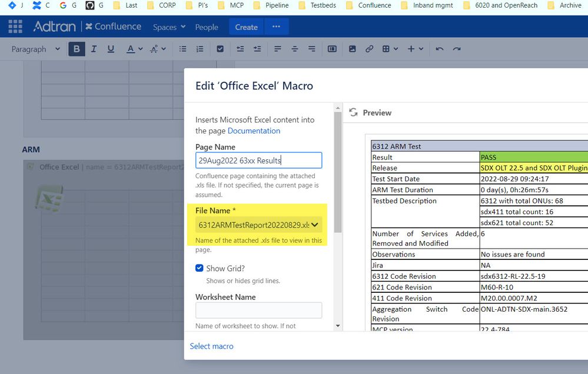The height and width of the screenshot is (374, 588).
Task: Click the Select macro link
Action: (x=211, y=346)
